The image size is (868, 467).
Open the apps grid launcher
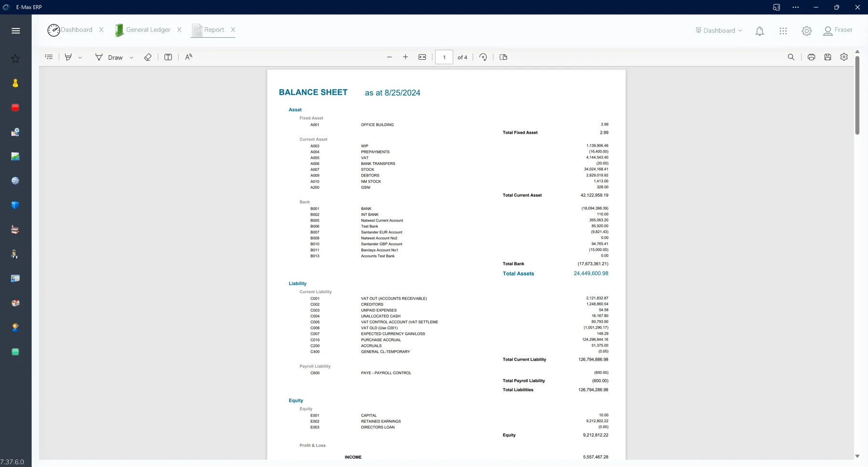coord(783,31)
